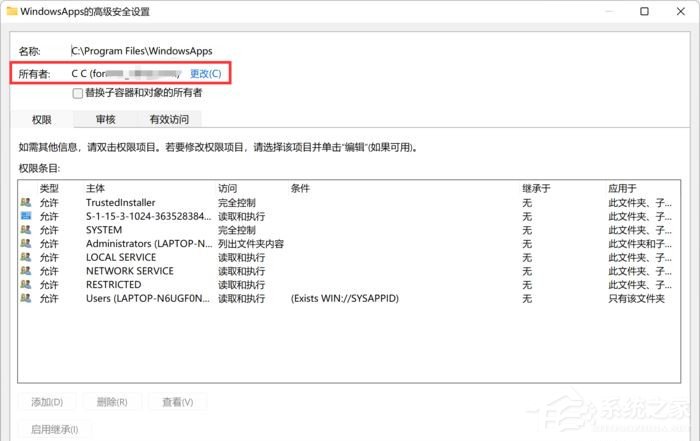Click the LOCAL SERVICE entry icon

click(x=25, y=258)
